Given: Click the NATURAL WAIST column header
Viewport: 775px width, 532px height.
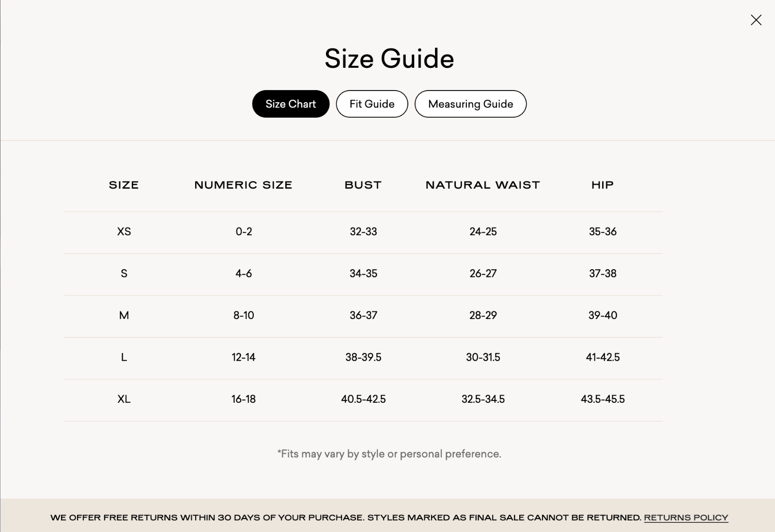Looking at the screenshot, I should click(x=483, y=185).
